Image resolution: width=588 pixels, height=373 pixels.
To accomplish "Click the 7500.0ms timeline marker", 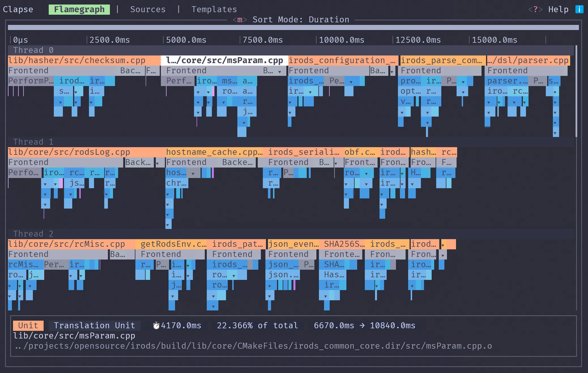I will coord(263,40).
